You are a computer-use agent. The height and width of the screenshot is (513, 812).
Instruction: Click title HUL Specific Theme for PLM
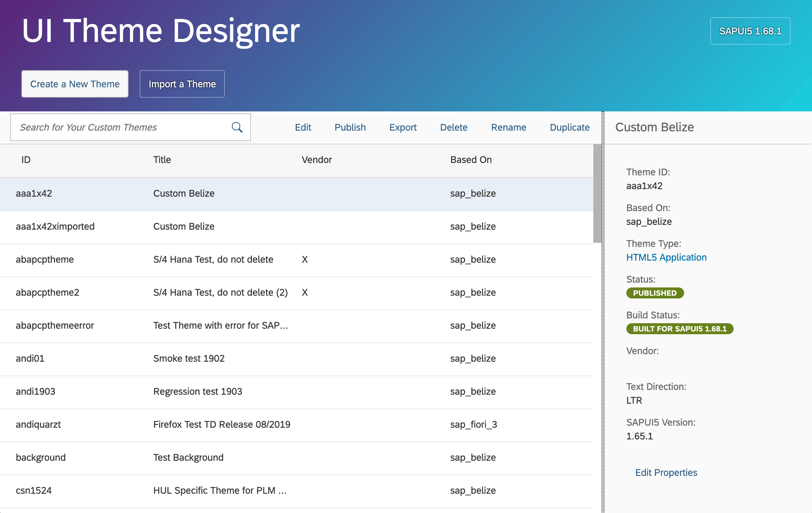point(220,490)
